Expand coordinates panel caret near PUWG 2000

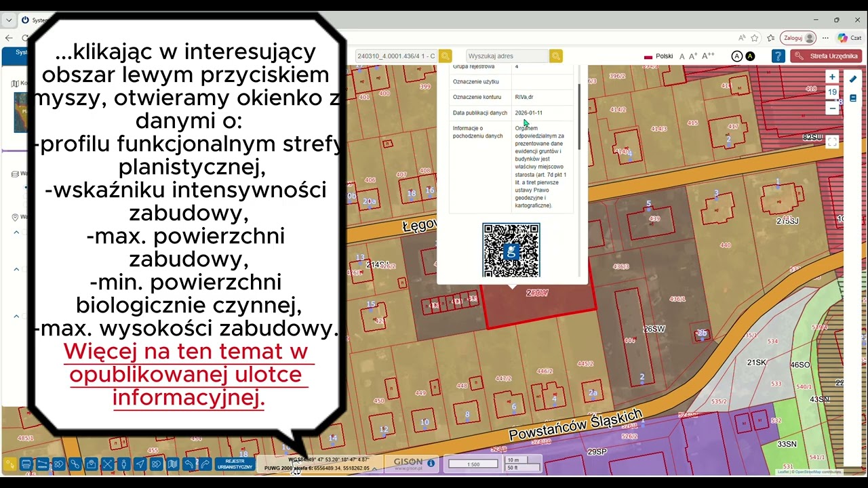[x=374, y=468]
